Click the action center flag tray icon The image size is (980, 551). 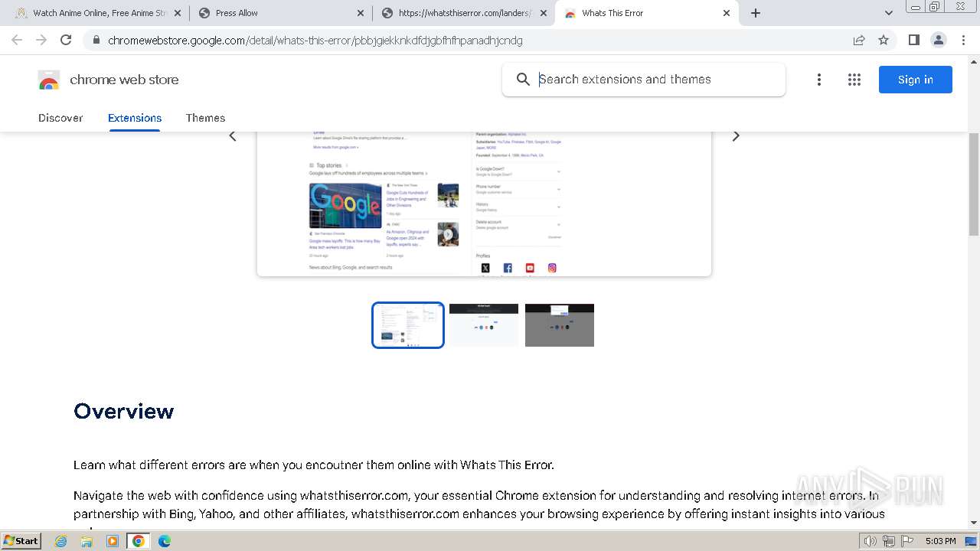[x=907, y=541]
